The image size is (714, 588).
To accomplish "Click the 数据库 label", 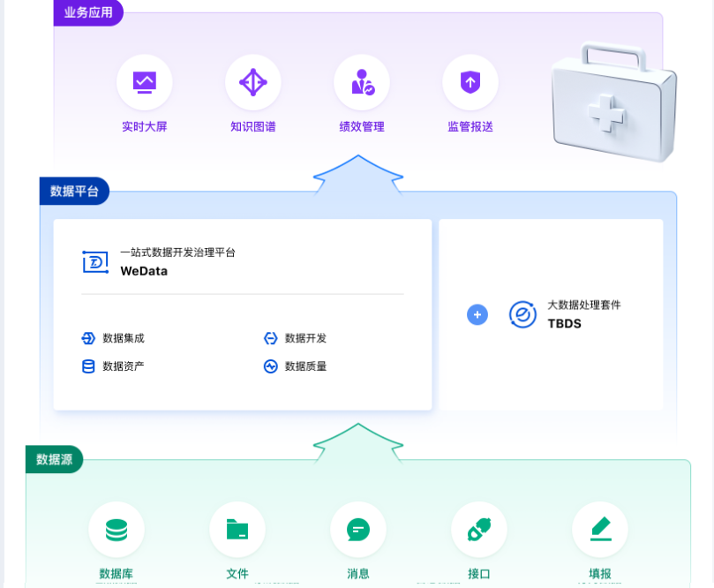I will pos(116,573).
